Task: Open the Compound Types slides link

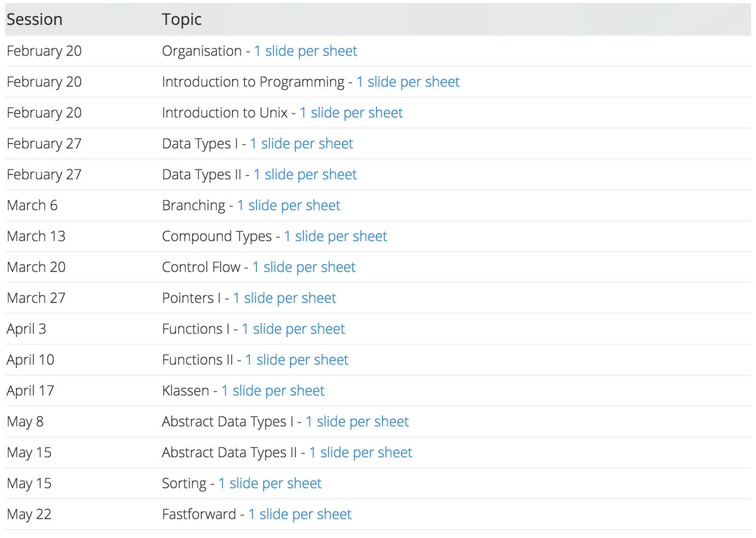Action: (335, 237)
